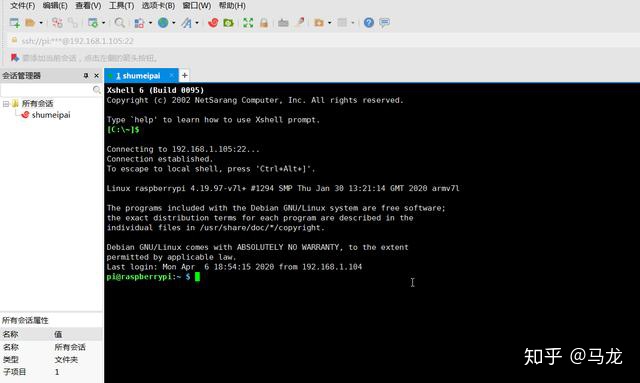Expand the layout grid dropdown arrow
The image size is (640, 383).
353,23
